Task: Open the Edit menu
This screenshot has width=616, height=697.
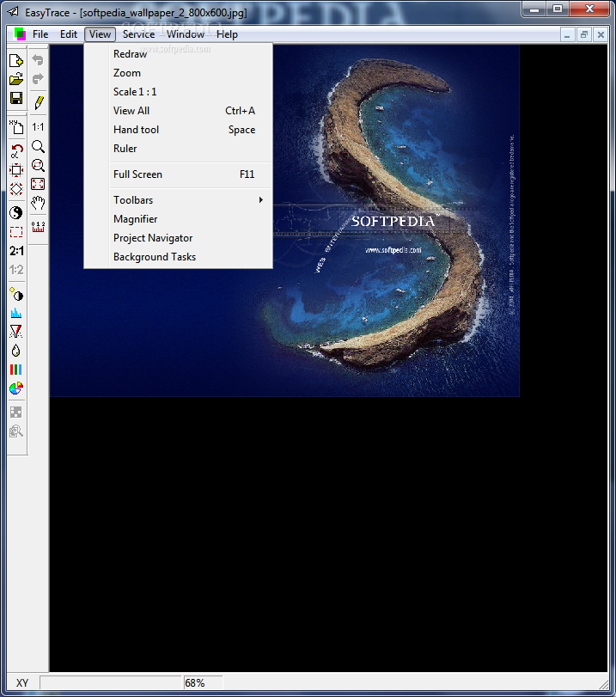Action: 69,34
